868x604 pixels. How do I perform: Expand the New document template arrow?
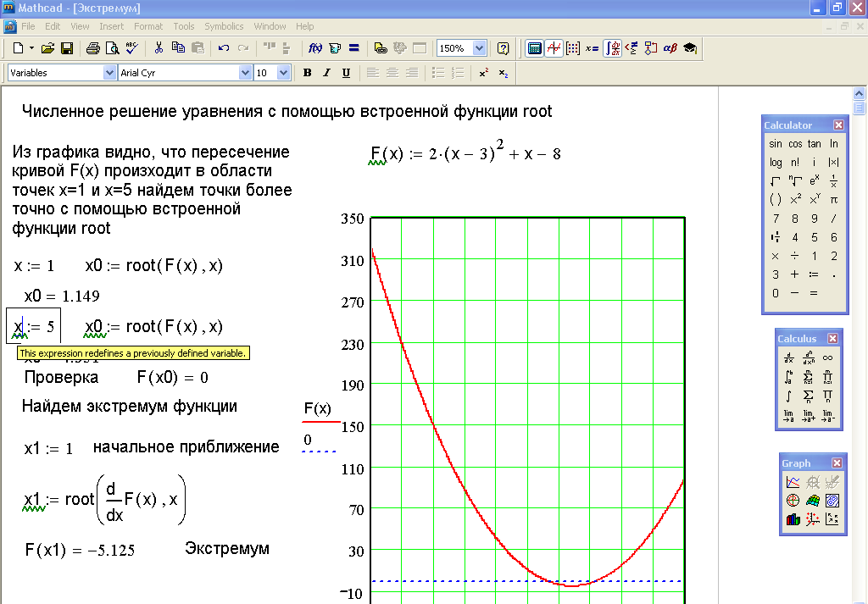31,48
